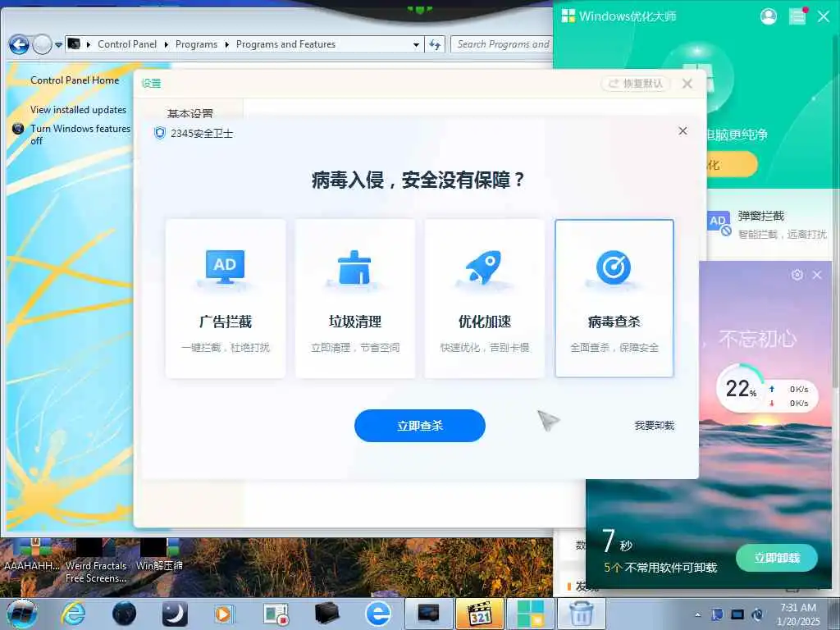This screenshot has width=840, height=630.
Task: Click the 2345安全卫士 shield logo
Action: pos(160,133)
